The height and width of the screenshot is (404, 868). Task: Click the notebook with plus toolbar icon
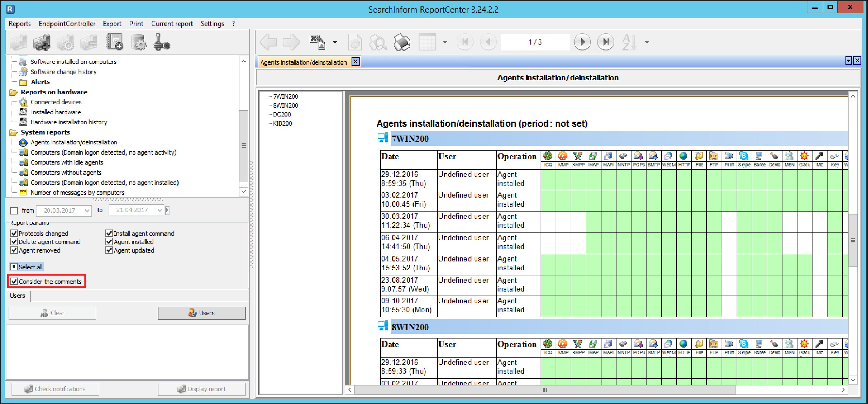coord(114,42)
